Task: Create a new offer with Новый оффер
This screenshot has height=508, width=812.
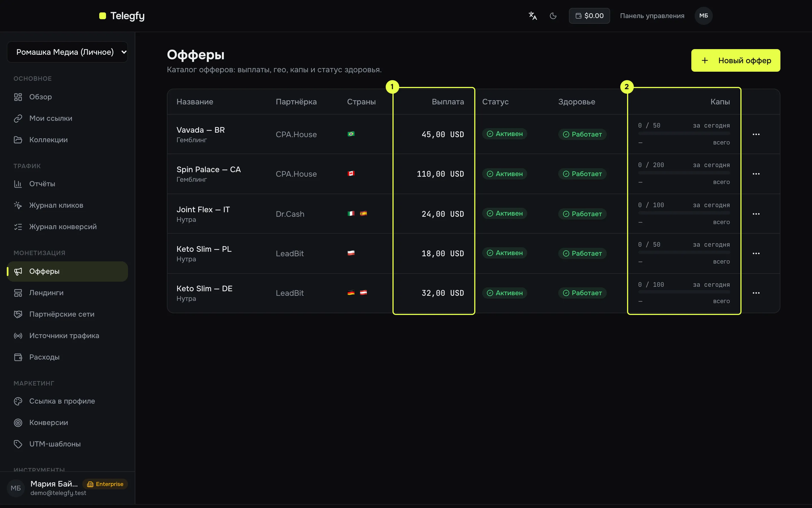Action: click(x=736, y=60)
